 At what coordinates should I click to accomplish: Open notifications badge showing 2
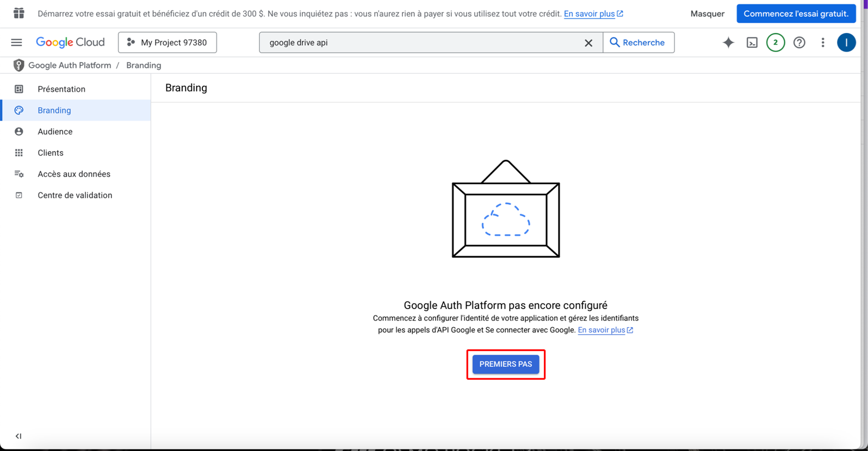click(776, 42)
